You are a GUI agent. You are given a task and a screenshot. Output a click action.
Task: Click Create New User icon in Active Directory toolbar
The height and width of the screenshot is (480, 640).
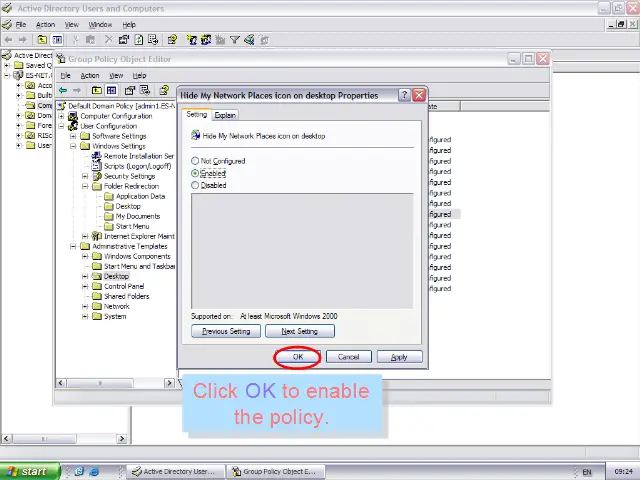pos(191,40)
